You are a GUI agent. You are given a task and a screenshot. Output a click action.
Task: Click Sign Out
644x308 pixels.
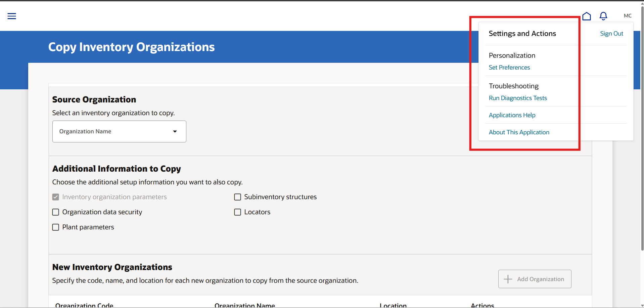tap(611, 33)
